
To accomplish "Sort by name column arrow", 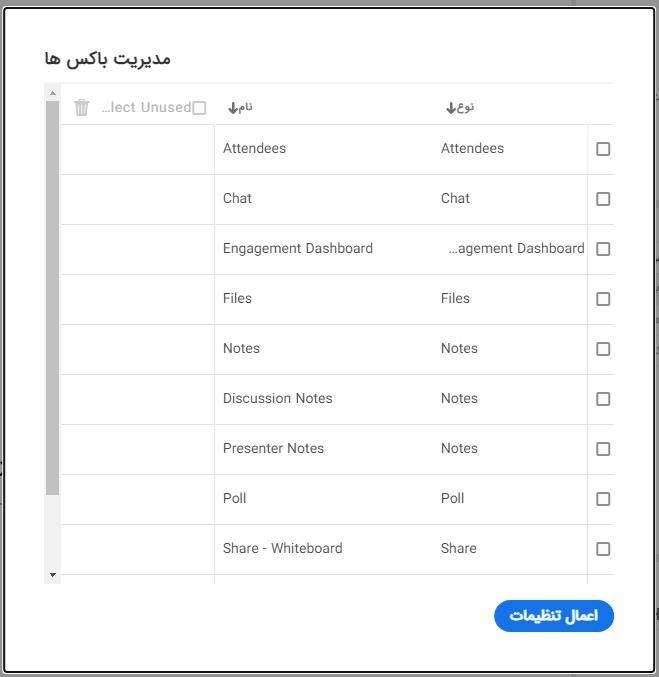I will click(233, 108).
